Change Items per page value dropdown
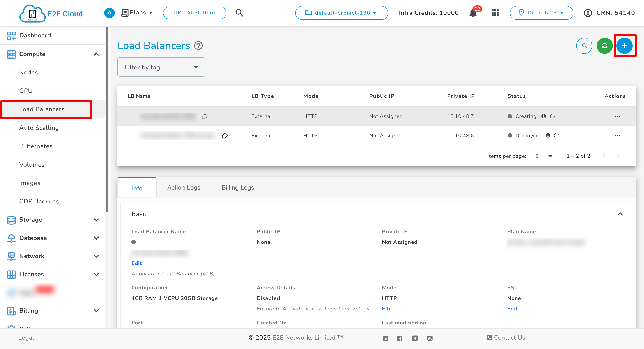The width and height of the screenshot is (644, 349). coord(544,156)
